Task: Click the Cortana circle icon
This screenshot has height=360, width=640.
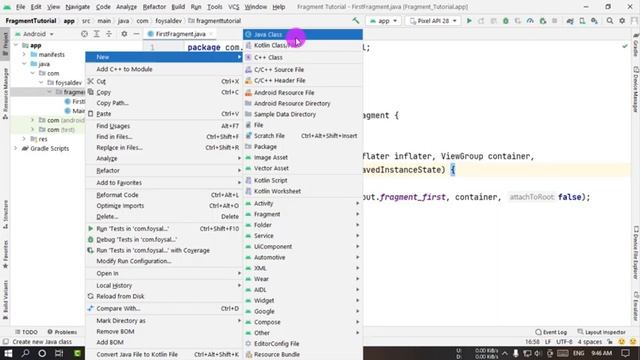Action: pos(42,353)
